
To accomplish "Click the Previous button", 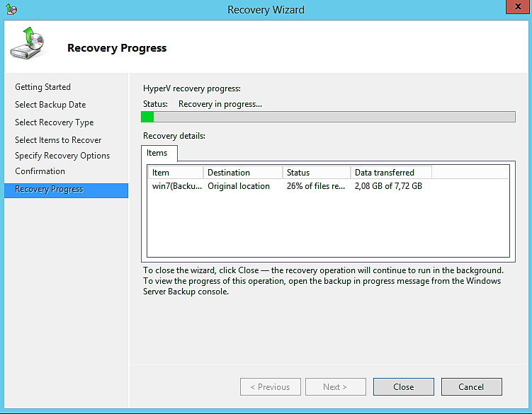I will click(x=271, y=387).
